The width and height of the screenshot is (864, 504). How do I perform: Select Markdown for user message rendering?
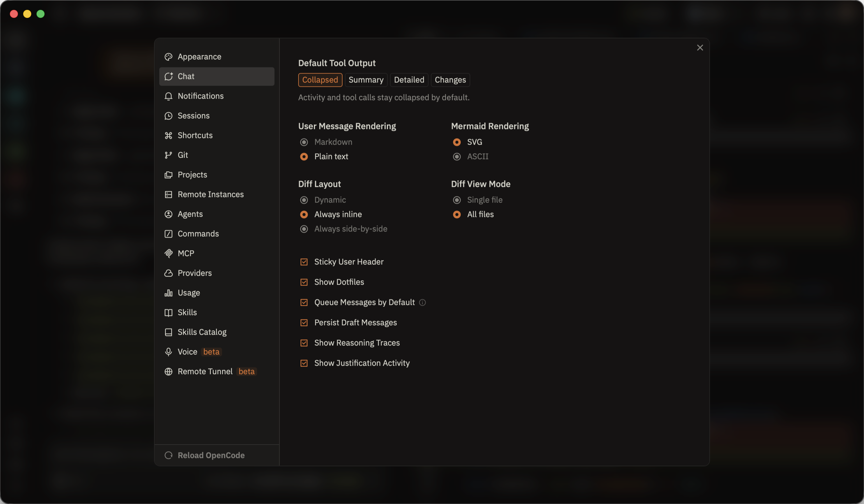(304, 142)
